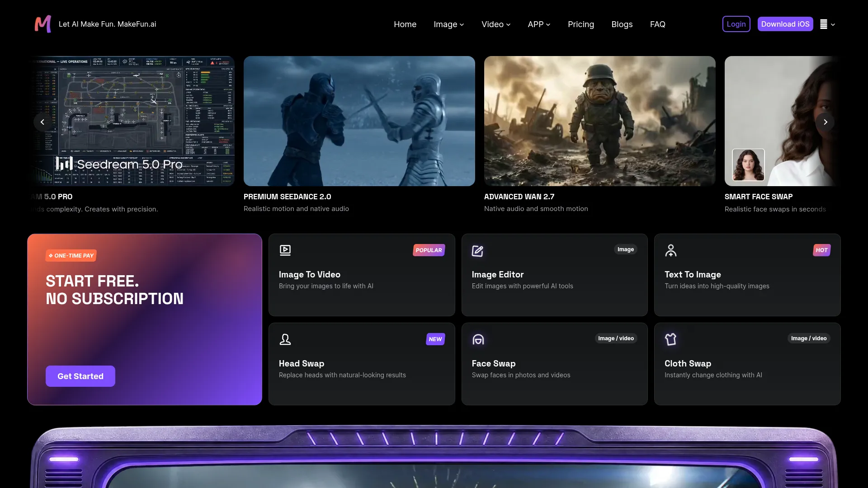Go to previous carousel slide
The height and width of the screenshot is (488, 868).
click(x=42, y=122)
